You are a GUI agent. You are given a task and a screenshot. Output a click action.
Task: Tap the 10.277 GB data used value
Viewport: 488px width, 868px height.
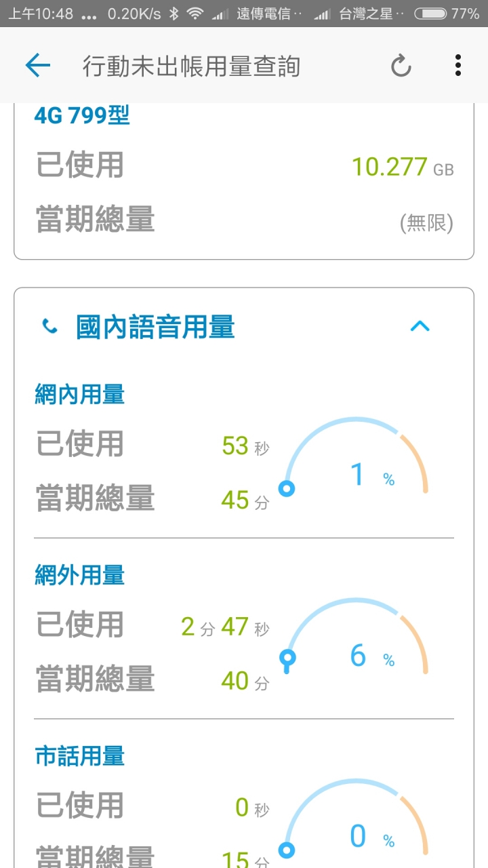(x=403, y=167)
